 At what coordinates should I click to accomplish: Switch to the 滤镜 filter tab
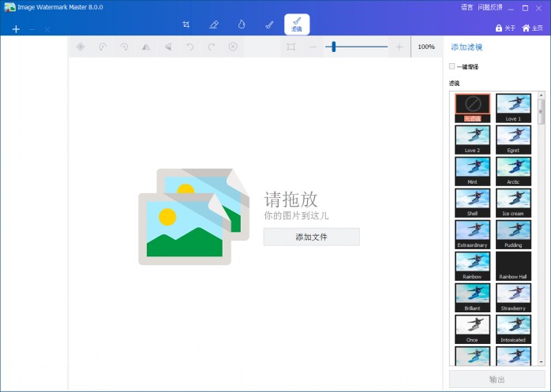(297, 24)
